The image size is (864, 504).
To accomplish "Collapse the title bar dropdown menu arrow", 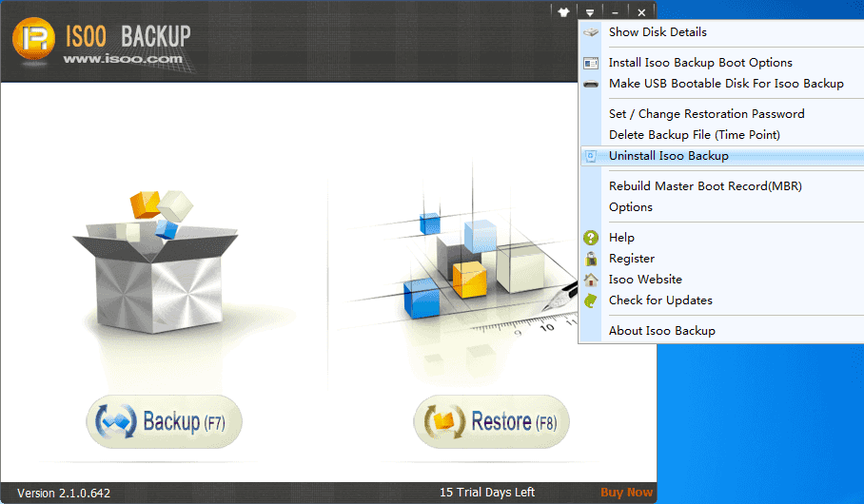I will point(590,12).
